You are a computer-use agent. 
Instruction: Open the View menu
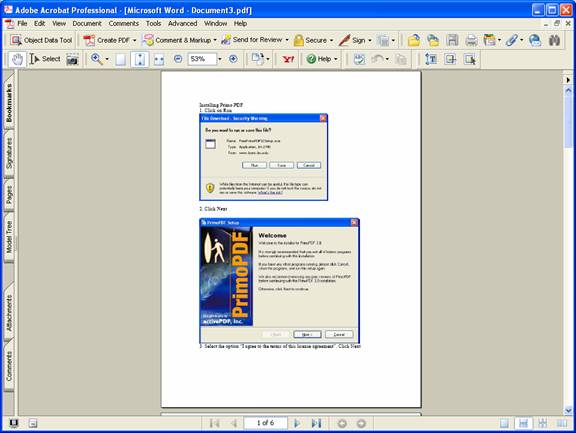click(x=59, y=24)
